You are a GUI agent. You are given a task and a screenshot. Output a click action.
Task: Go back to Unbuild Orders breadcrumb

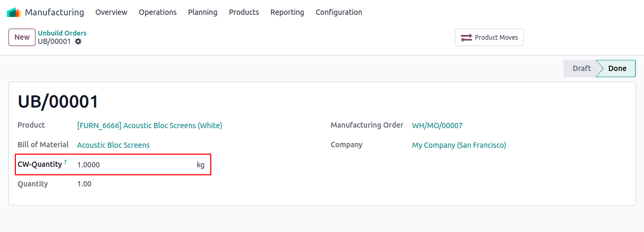pyautogui.click(x=62, y=33)
